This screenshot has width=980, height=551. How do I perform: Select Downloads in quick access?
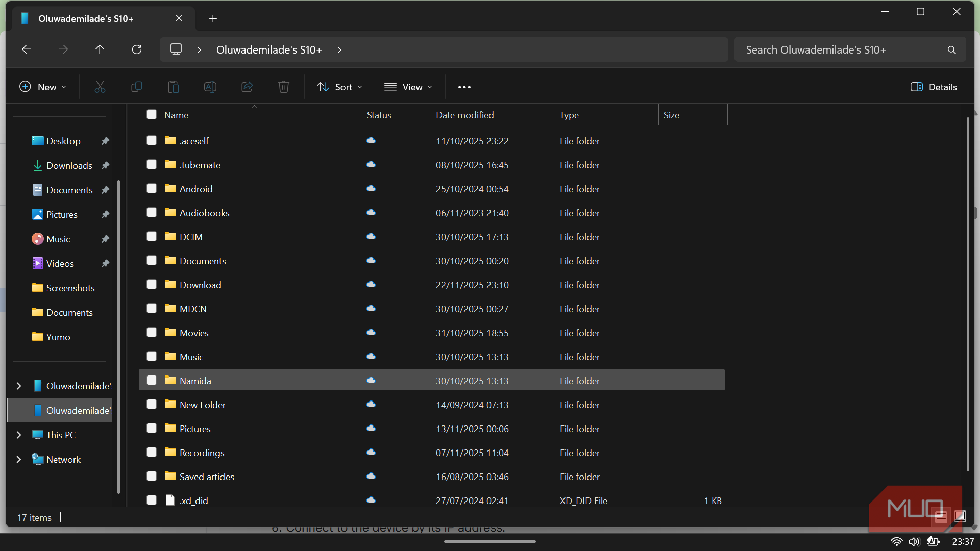click(69, 166)
